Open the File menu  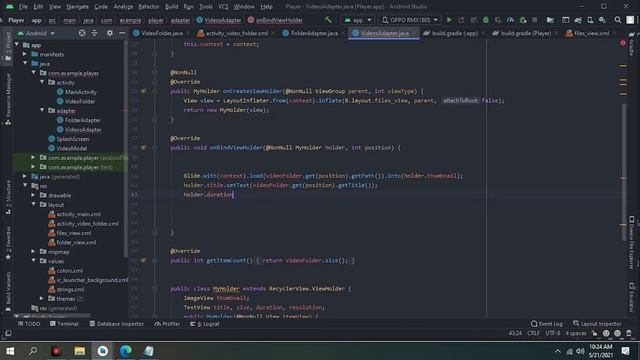coord(23,7)
